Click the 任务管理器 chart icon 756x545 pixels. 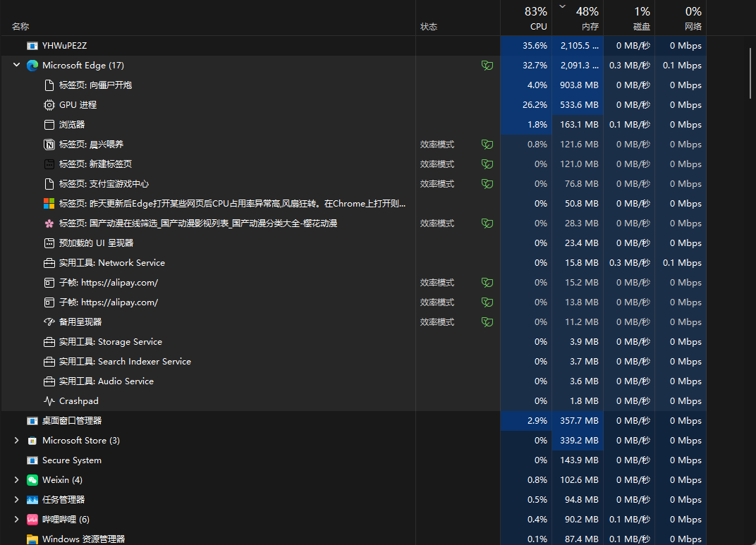(x=32, y=500)
